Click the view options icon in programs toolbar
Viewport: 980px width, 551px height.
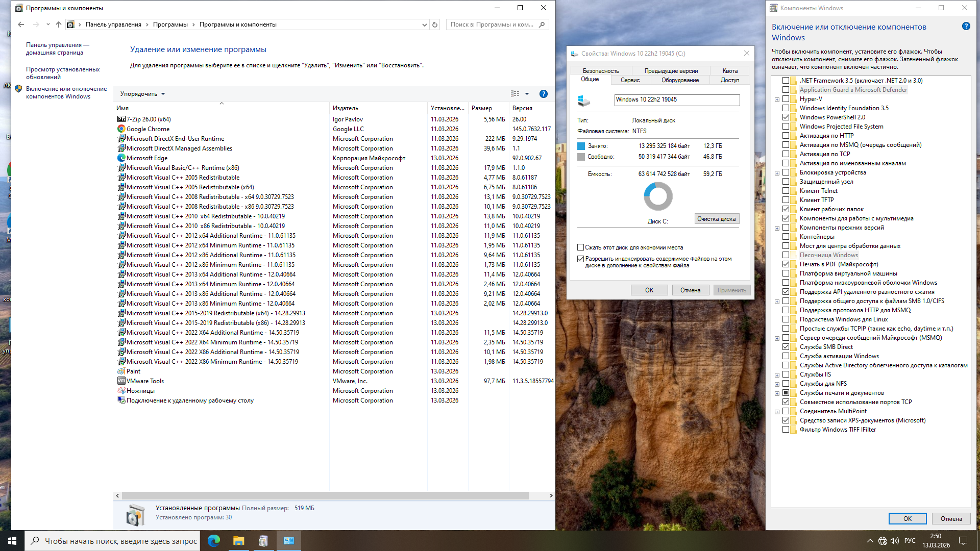[x=515, y=94]
